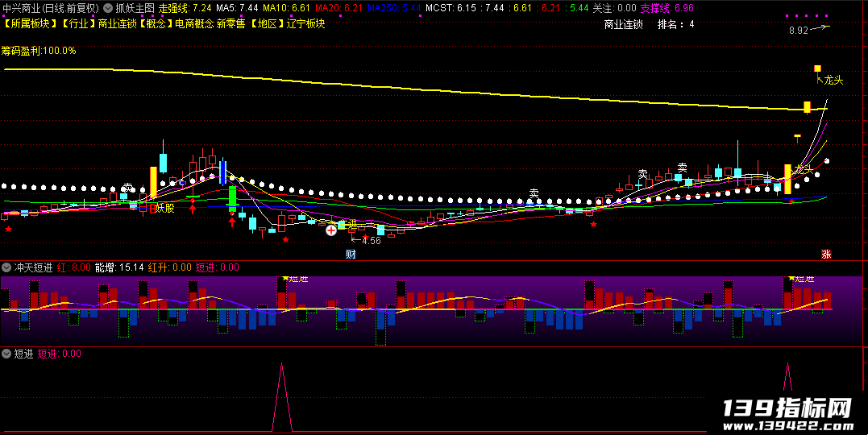Click the 【所属板块】 label
The width and height of the screenshot is (868, 435).
point(30,24)
